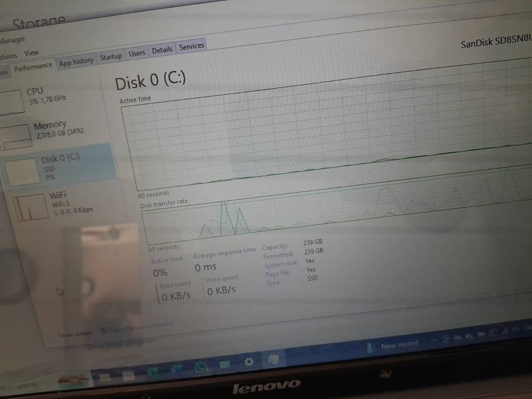
Task: Open the Near record weather widget
Action: (x=393, y=345)
